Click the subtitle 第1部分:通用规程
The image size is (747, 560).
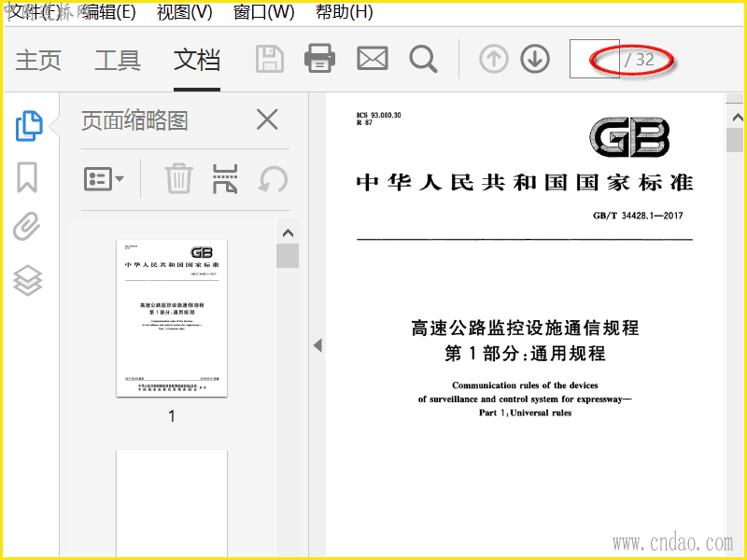pyautogui.click(x=525, y=354)
